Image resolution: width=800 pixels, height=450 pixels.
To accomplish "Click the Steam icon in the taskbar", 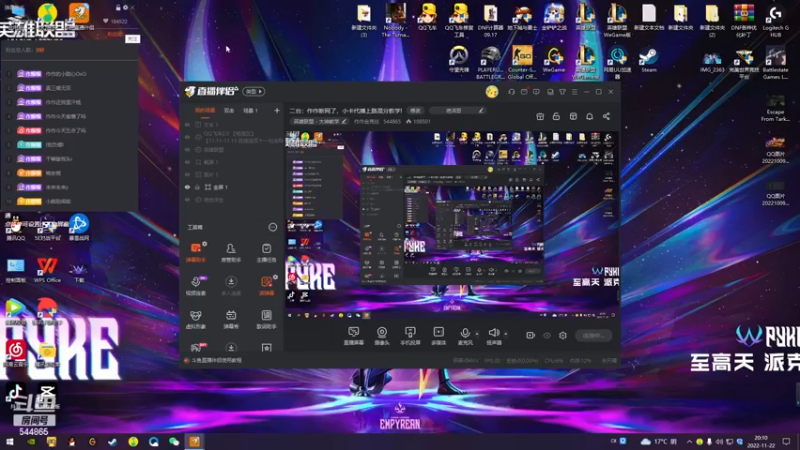I will tap(112, 441).
